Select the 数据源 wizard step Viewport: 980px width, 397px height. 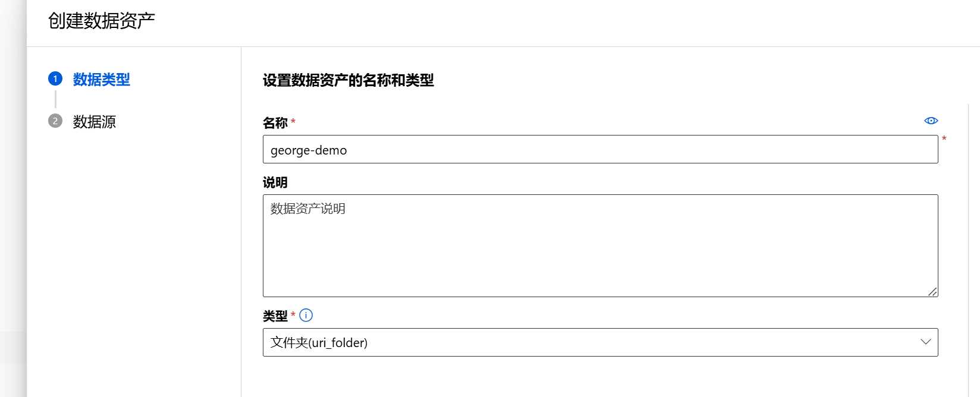click(93, 121)
